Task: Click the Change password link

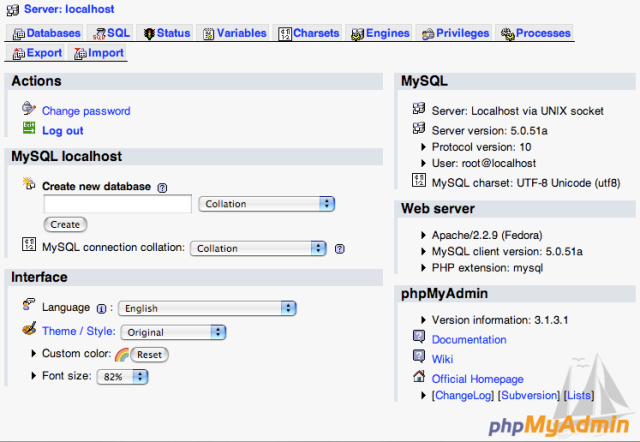Action: tap(86, 111)
